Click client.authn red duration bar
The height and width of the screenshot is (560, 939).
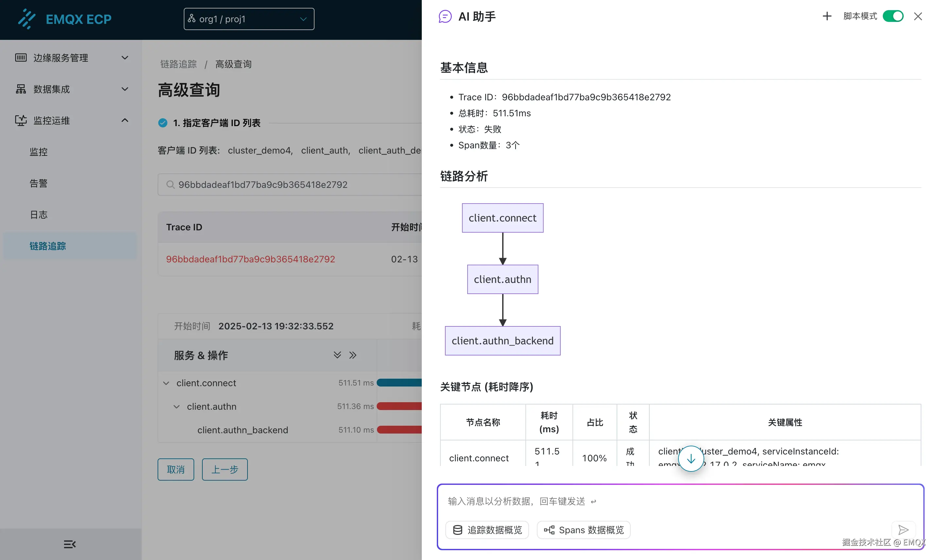tap(399, 406)
